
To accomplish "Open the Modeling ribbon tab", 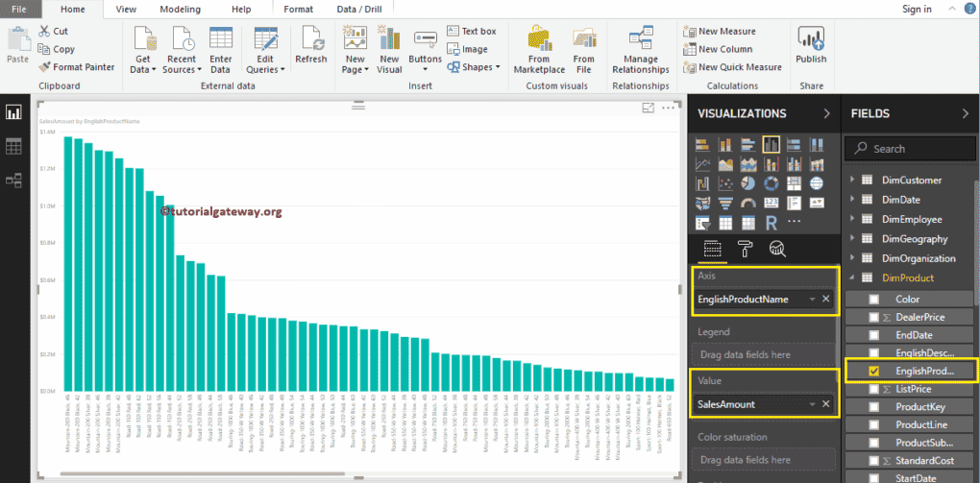I will point(180,10).
